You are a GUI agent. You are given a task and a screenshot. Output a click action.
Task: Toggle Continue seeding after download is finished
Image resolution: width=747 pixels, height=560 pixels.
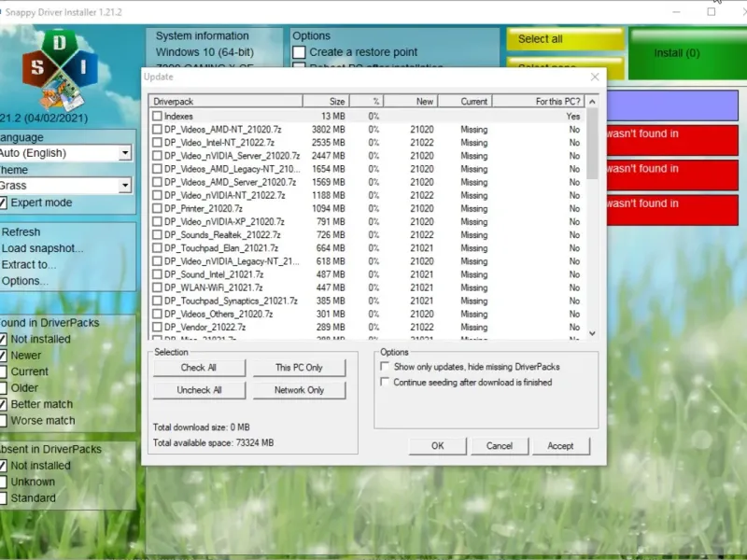(x=385, y=382)
